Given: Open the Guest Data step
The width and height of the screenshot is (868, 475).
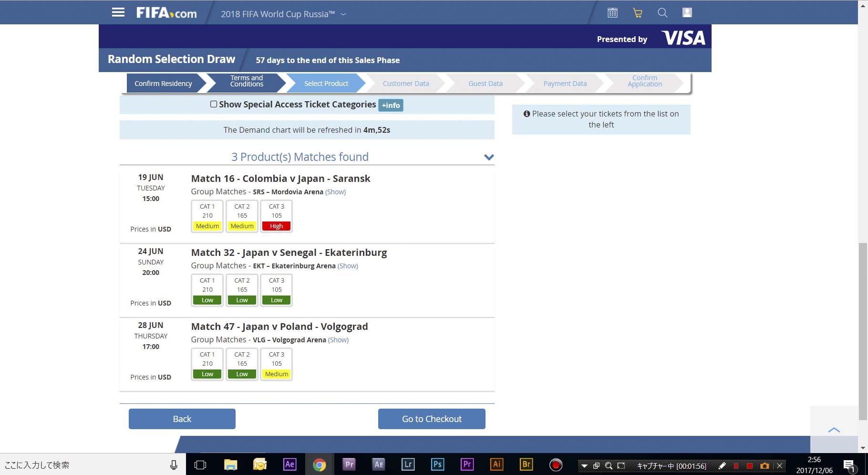Looking at the screenshot, I should point(486,84).
